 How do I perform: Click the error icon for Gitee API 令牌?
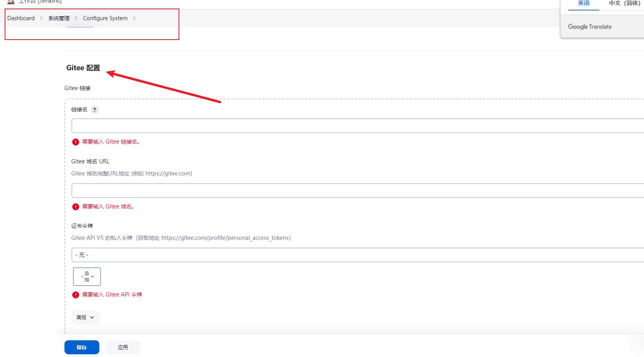(x=76, y=295)
